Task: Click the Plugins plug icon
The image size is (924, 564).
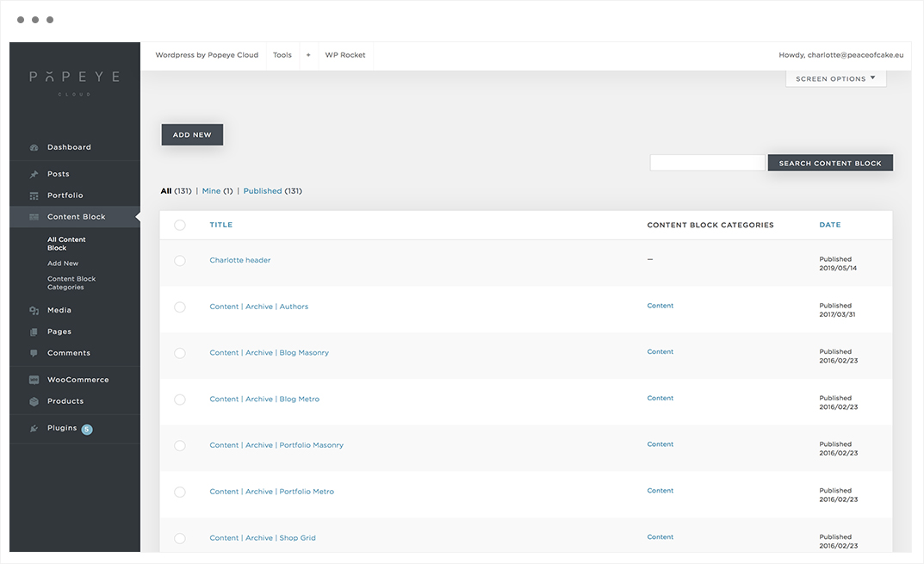Action: pyautogui.click(x=34, y=429)
